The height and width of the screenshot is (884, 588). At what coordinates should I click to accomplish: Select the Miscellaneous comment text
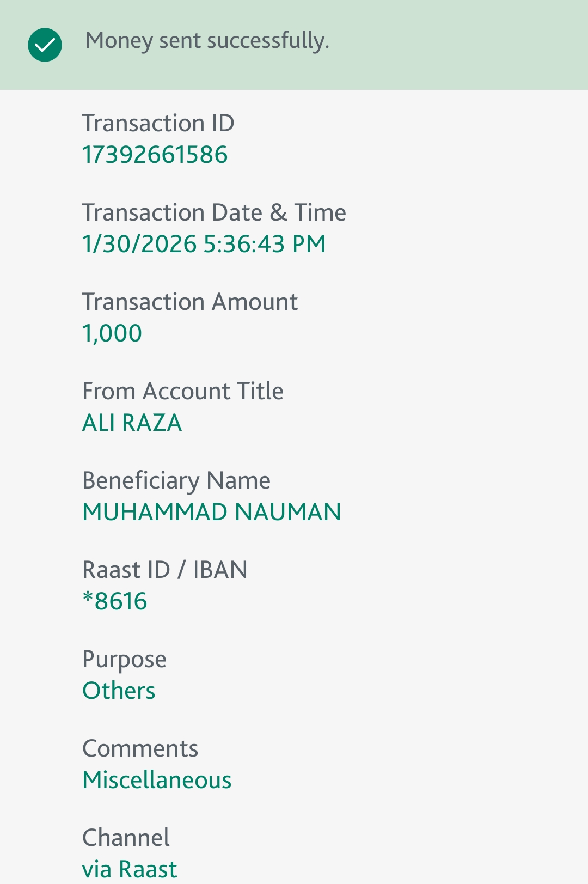pos(157,780)
